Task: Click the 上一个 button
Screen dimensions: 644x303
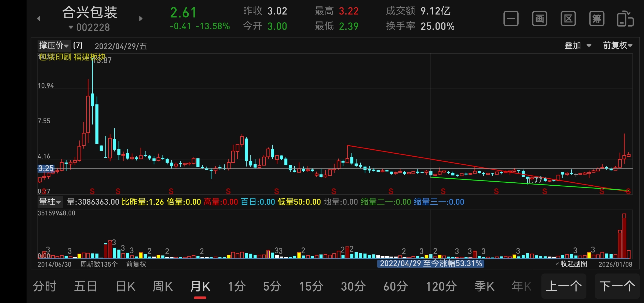Action: [x=564, y=286]
